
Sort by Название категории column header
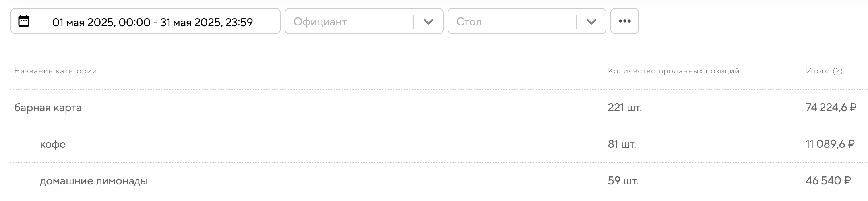pyautogui.click(x=56, y=71)
